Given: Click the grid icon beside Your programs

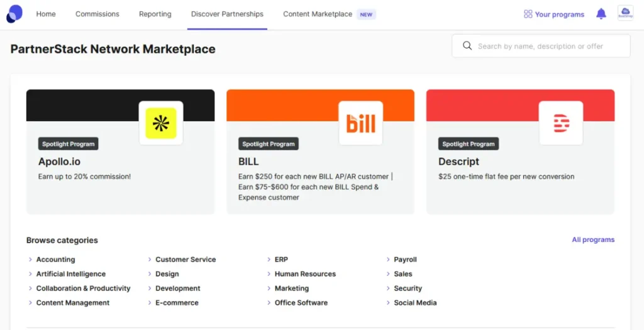Looking at the screenshot, I should point(528,14).
